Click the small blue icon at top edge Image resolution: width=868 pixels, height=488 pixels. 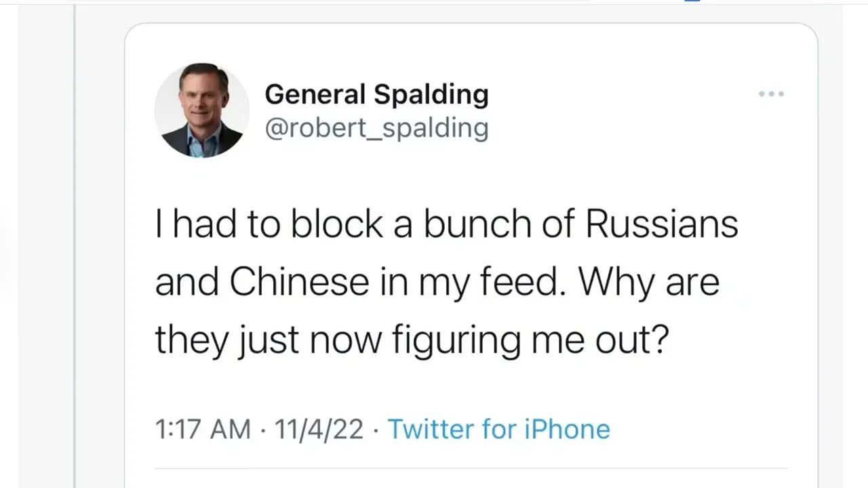[x=692, y=1]
